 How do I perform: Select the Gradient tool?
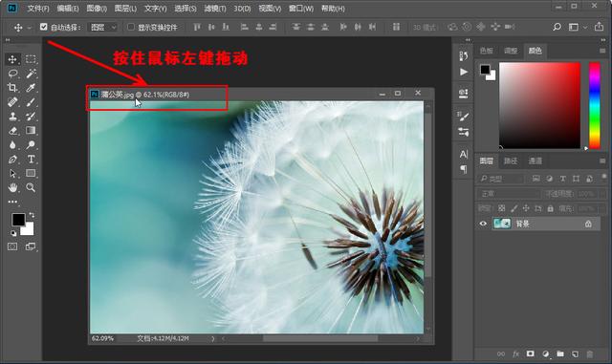coord(31,130)
